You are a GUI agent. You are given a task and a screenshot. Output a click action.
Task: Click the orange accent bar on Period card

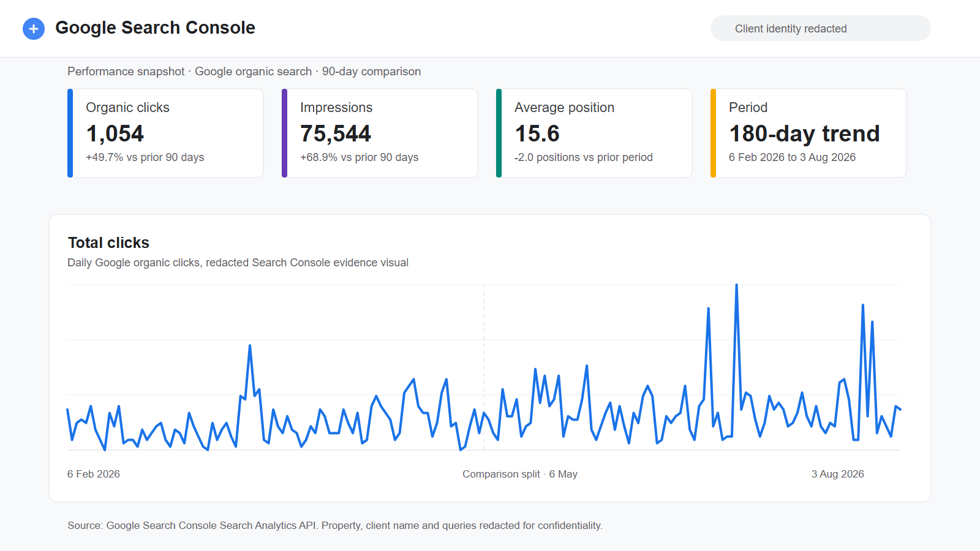713,133
